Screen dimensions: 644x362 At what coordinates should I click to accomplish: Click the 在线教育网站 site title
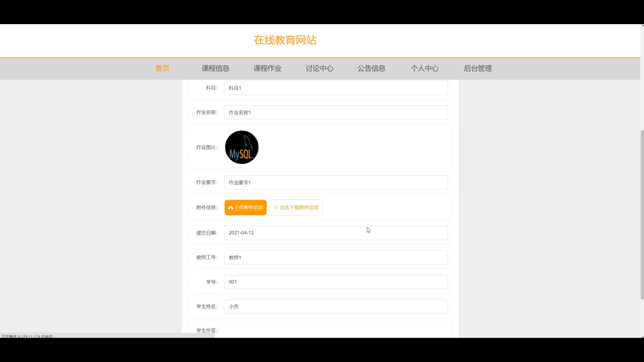[285, 40]
